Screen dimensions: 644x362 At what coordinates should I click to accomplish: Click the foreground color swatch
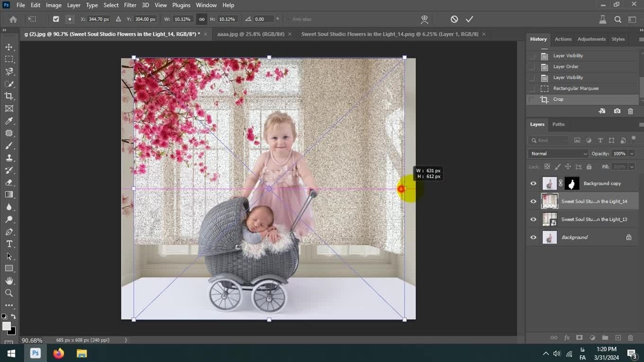tap(7, 326)
